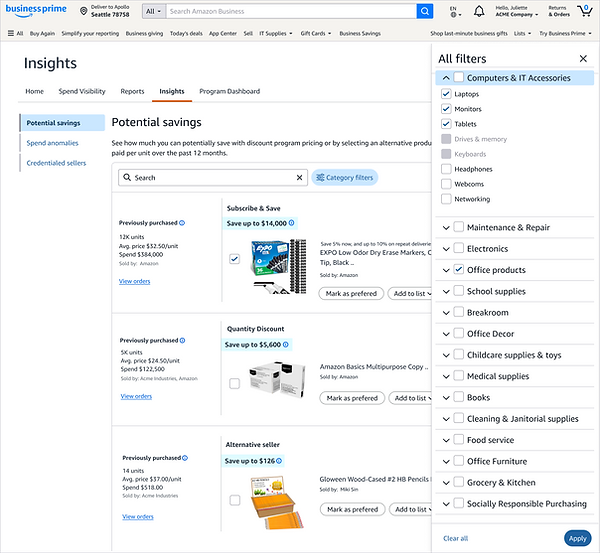This screenshot has width=600, height=553.
Task: Click the Business Prime logo
Action: point(36,10)
